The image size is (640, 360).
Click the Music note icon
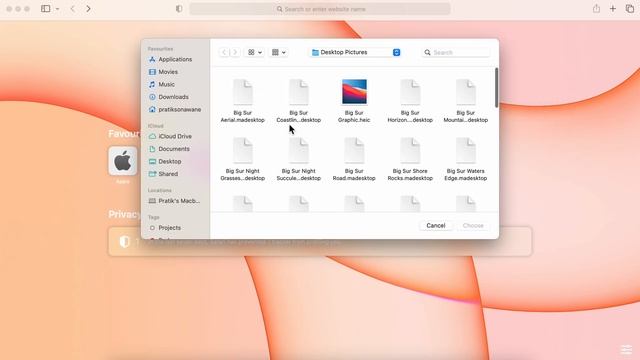[x=152, y=84]
